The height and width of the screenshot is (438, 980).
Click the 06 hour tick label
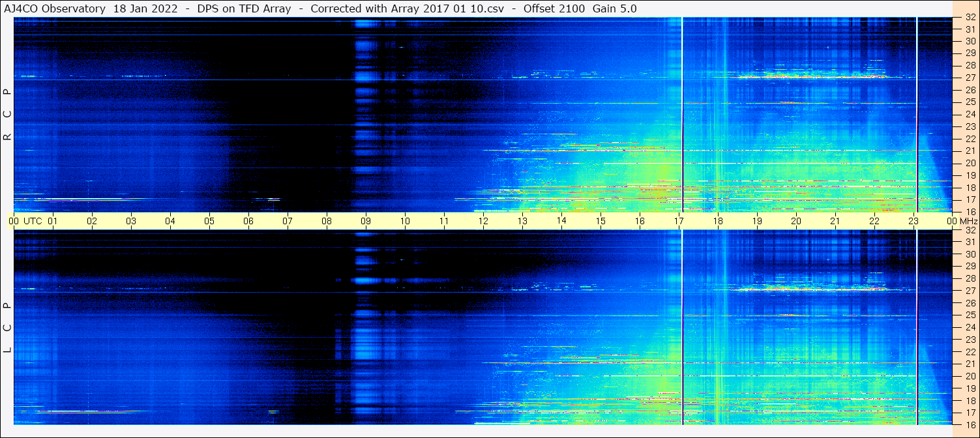pyautogui.click(x=248, y=221)
